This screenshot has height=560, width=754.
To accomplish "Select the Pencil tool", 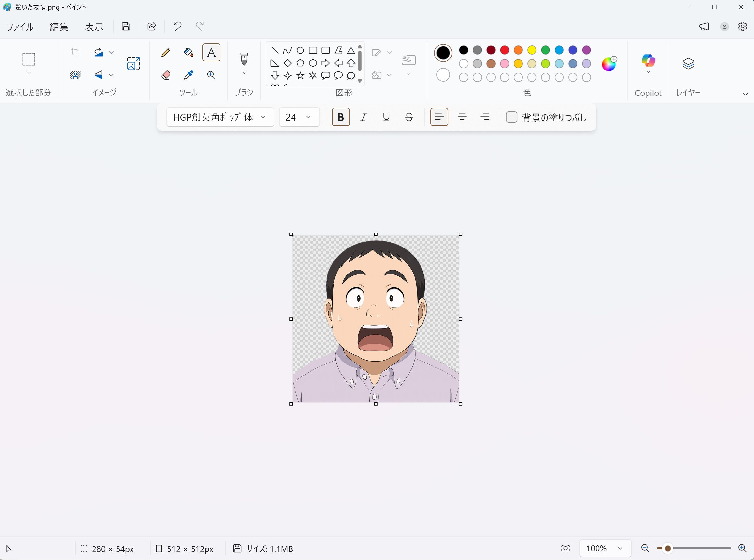I will point(166,53).
